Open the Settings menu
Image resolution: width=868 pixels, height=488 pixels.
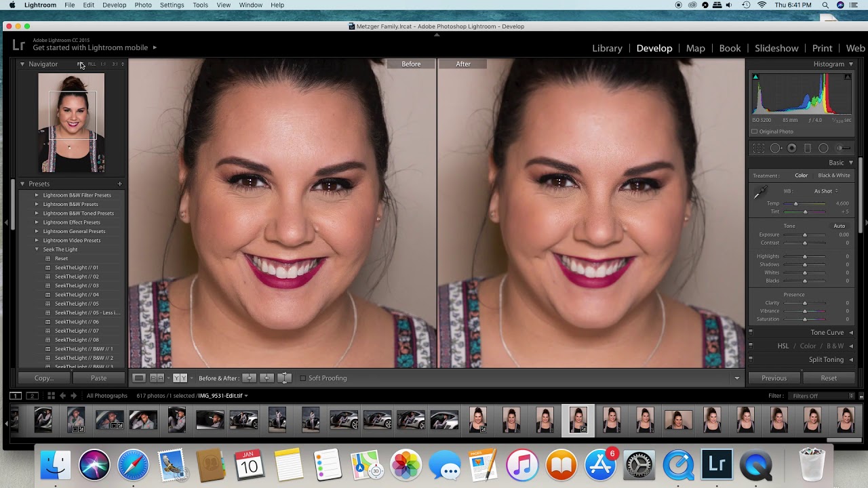172,5
